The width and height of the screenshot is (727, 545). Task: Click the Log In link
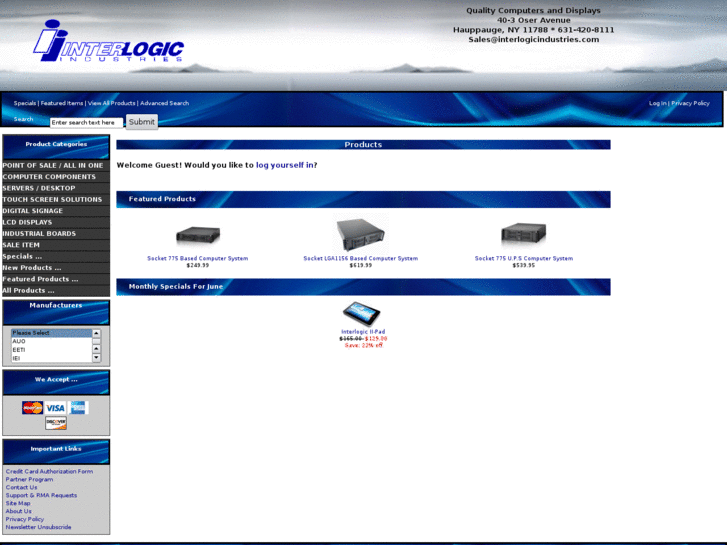pyautogui.click(x=657, y=103)
